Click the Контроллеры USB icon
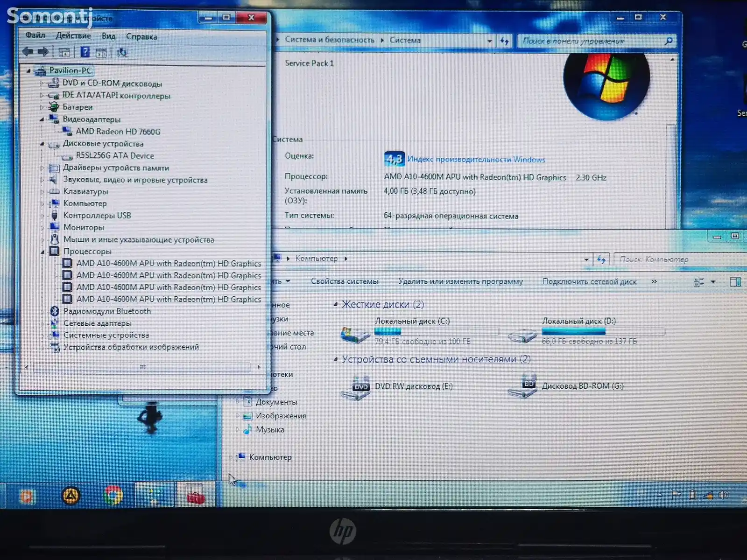The width and height of the screenshot is (747, 560). click(54, 216)
